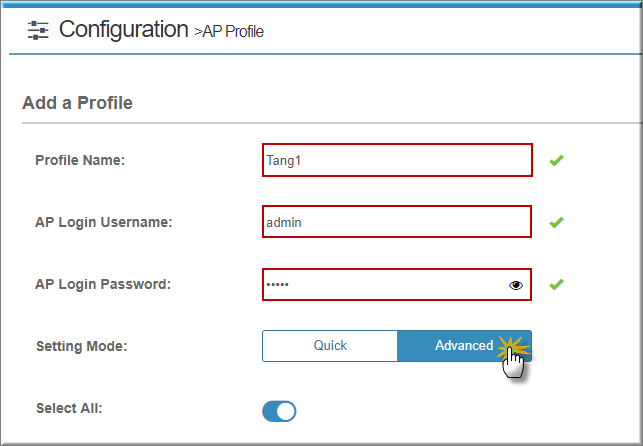643x446 pixels.
Task: Switch Setting Mode to Quick
Action: click(330, 346)
